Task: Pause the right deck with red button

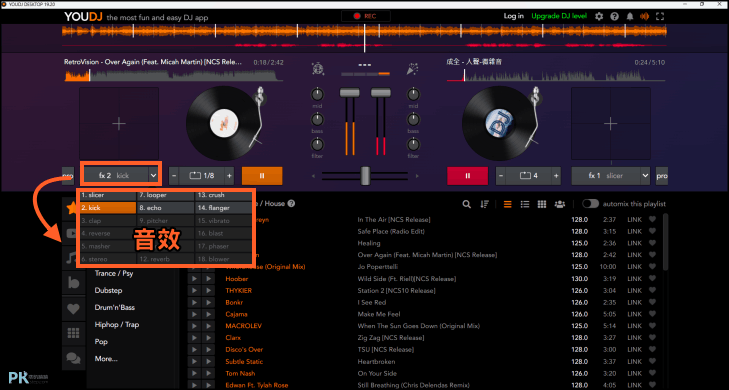Action: (467, 176)
